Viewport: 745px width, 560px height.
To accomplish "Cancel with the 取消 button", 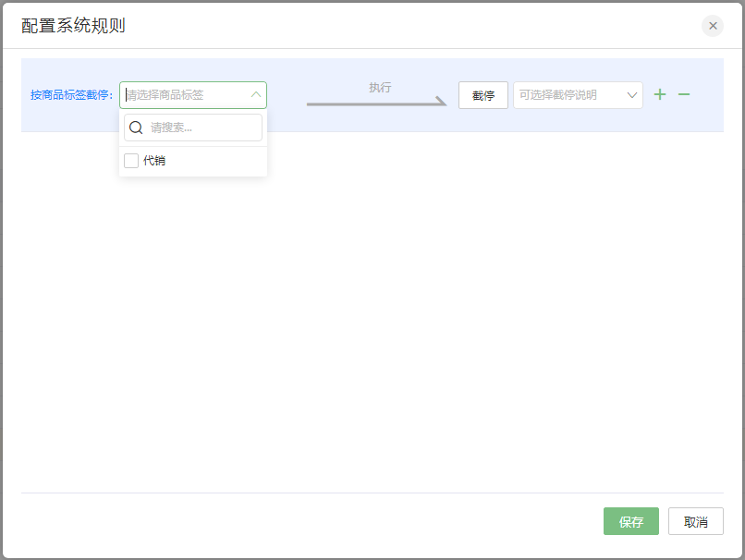I will (696, 521).
